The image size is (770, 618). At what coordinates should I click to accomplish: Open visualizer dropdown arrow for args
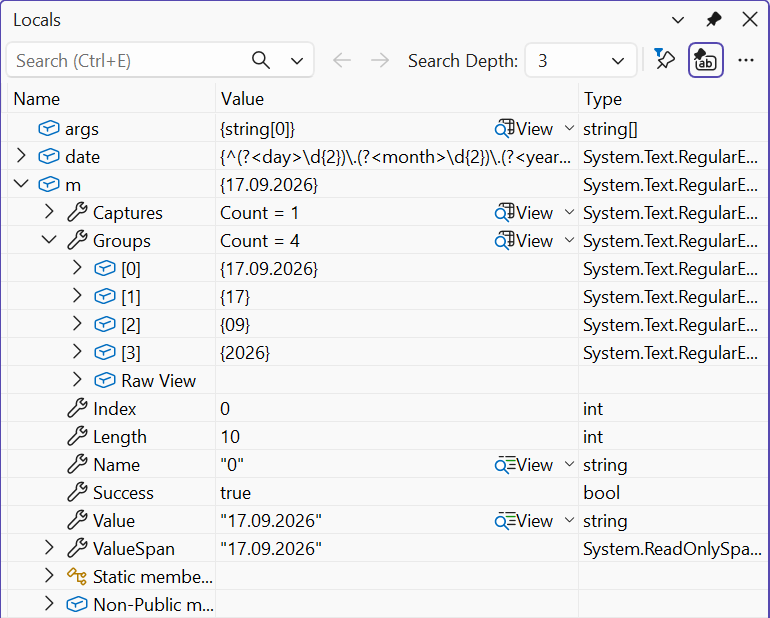pyautogui.click(x=569, y=129)
